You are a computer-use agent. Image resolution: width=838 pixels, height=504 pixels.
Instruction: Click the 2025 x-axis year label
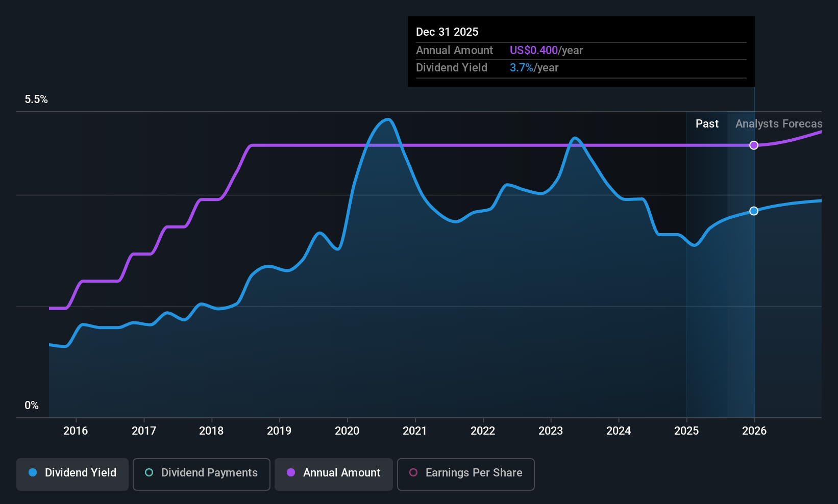pos(686,431)
